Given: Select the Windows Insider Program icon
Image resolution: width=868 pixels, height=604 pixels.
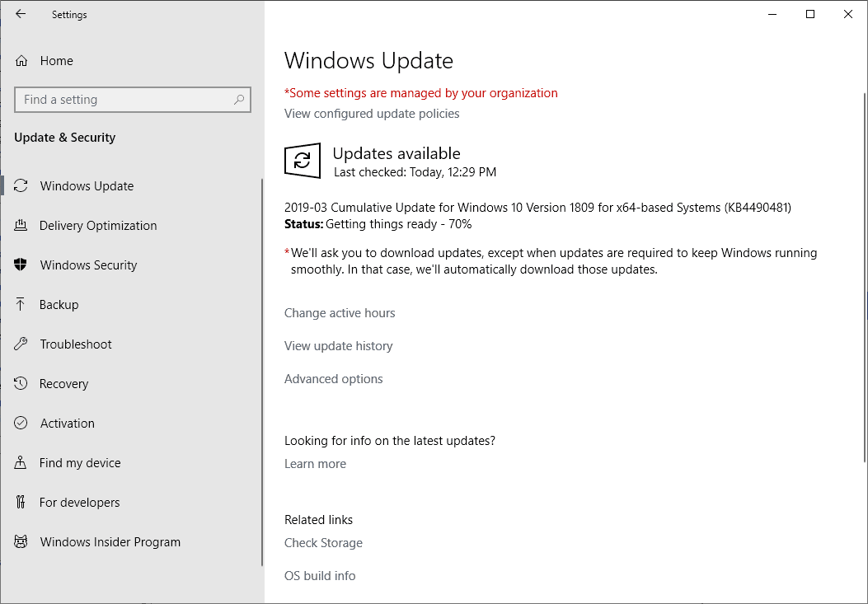Looking at the screenshot, I should point(21,541).
